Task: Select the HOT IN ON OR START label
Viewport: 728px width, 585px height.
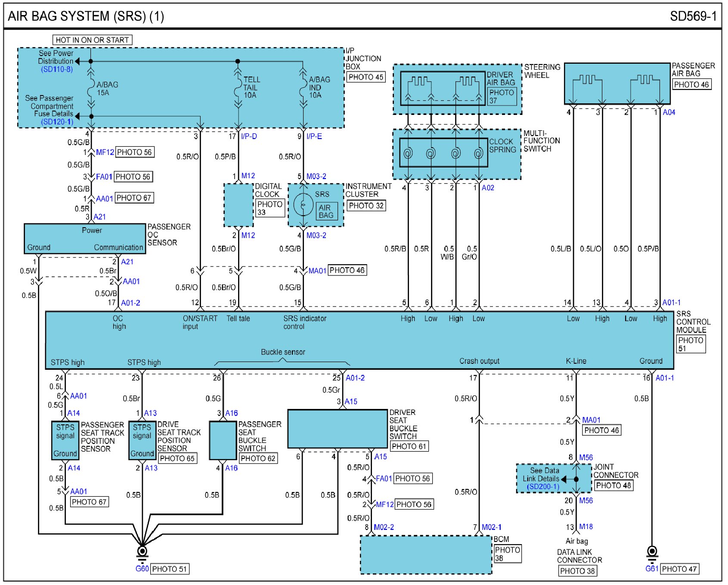Action: click(92, 40)
